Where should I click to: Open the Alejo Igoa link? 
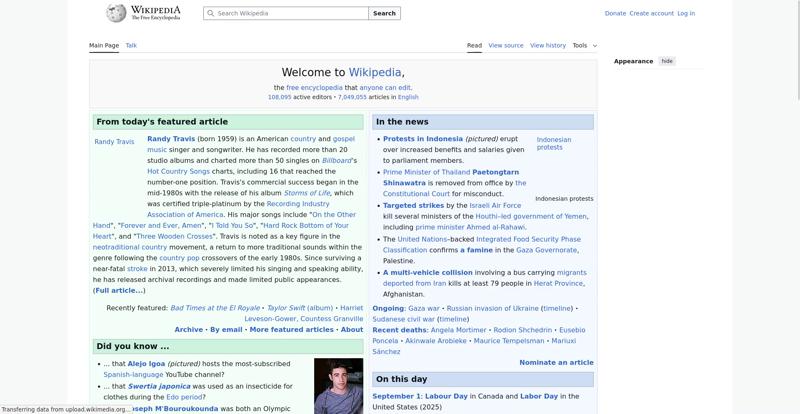(146, 364)
